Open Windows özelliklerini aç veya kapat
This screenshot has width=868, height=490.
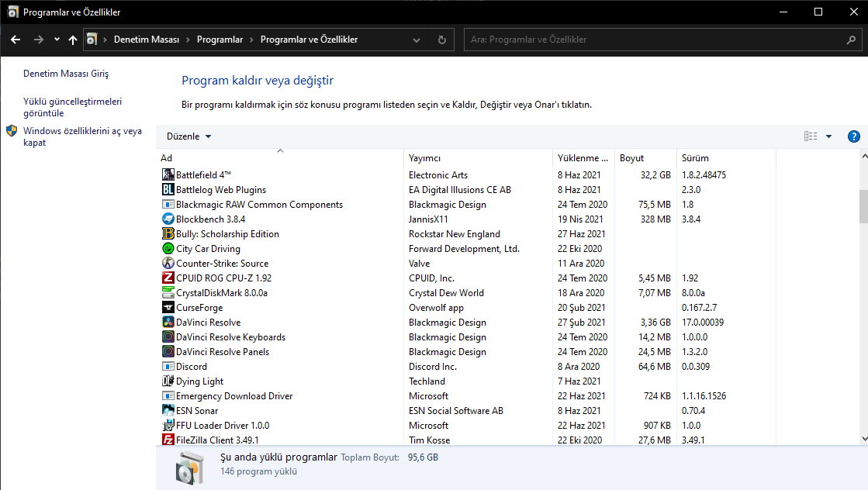[82, 136]
